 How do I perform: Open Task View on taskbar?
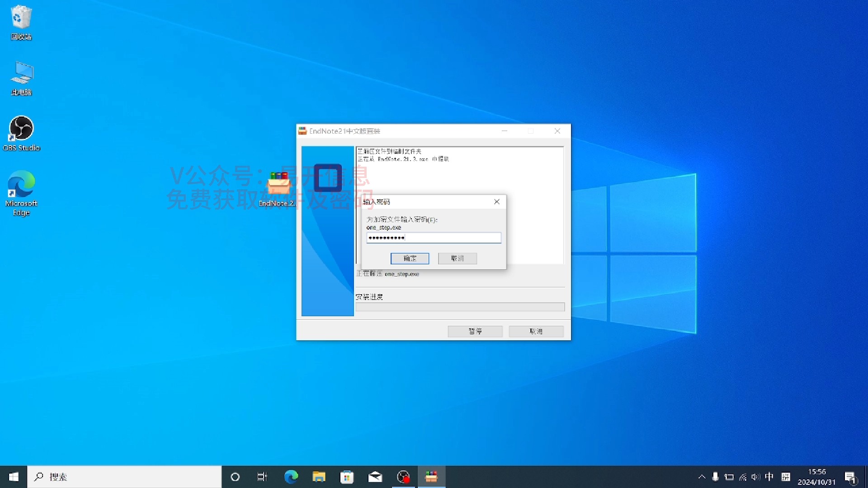pos(262,477)
